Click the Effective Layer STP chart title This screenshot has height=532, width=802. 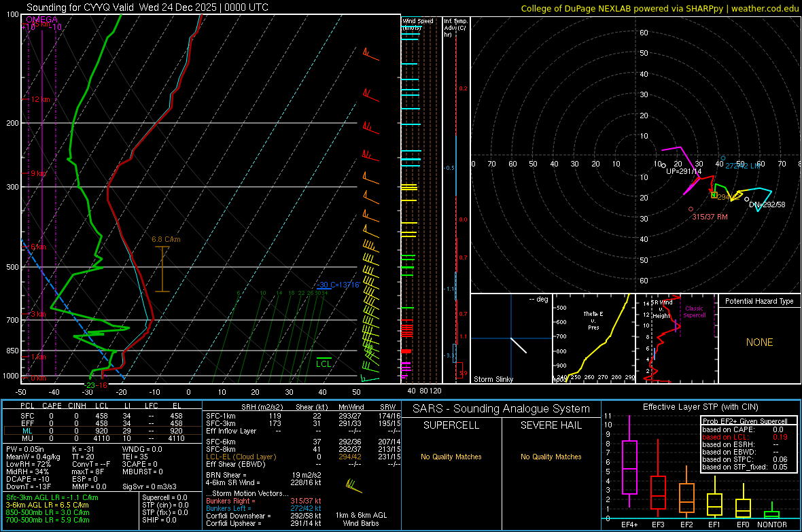pyautogui.click(x=700, y=407)
